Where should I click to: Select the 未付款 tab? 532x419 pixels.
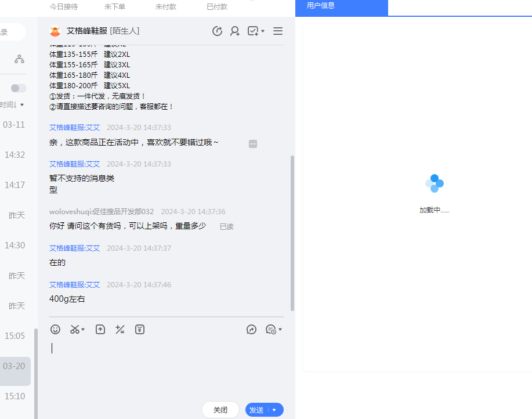click(166, 7)
